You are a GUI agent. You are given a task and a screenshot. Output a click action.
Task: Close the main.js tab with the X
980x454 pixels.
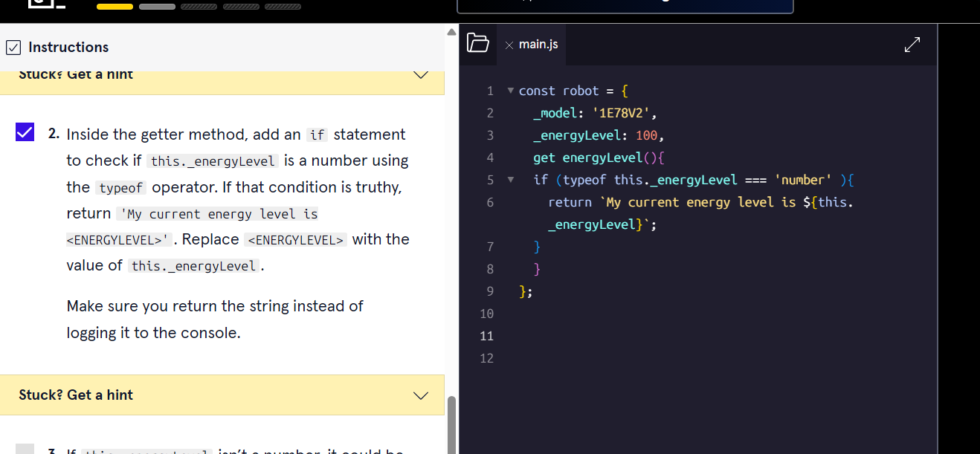(x=509, y=45)
